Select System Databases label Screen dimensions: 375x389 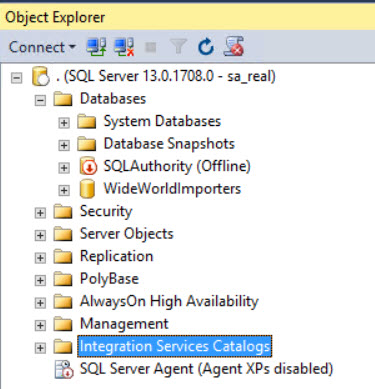162,121
